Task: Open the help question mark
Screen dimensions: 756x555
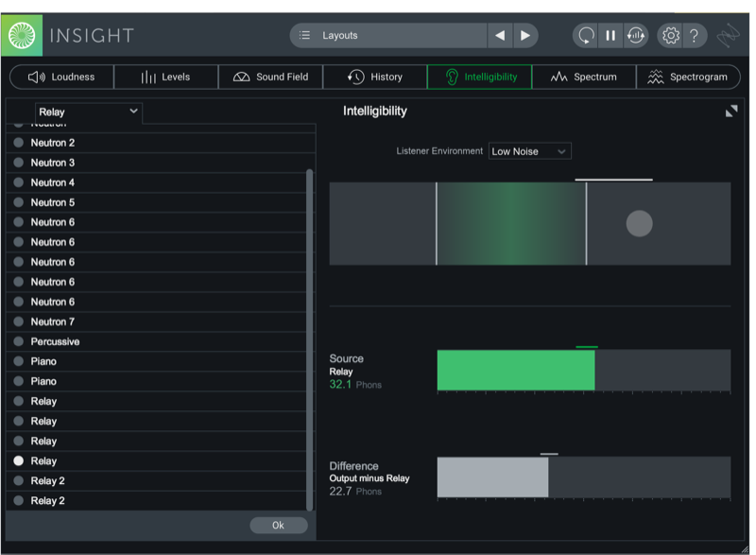Action: pyautogui.click(x=694, y=35)
